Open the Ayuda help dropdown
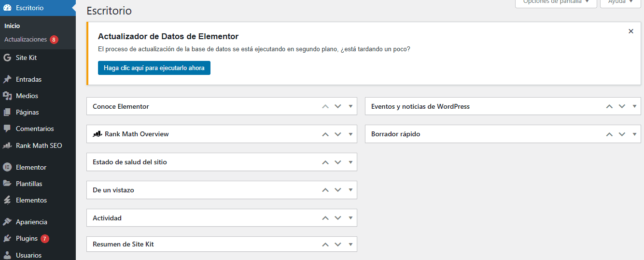Image resolution: width=644 pixels, height=260 pixels. (620, 2)
